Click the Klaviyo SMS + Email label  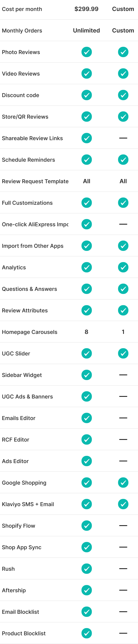28,504
